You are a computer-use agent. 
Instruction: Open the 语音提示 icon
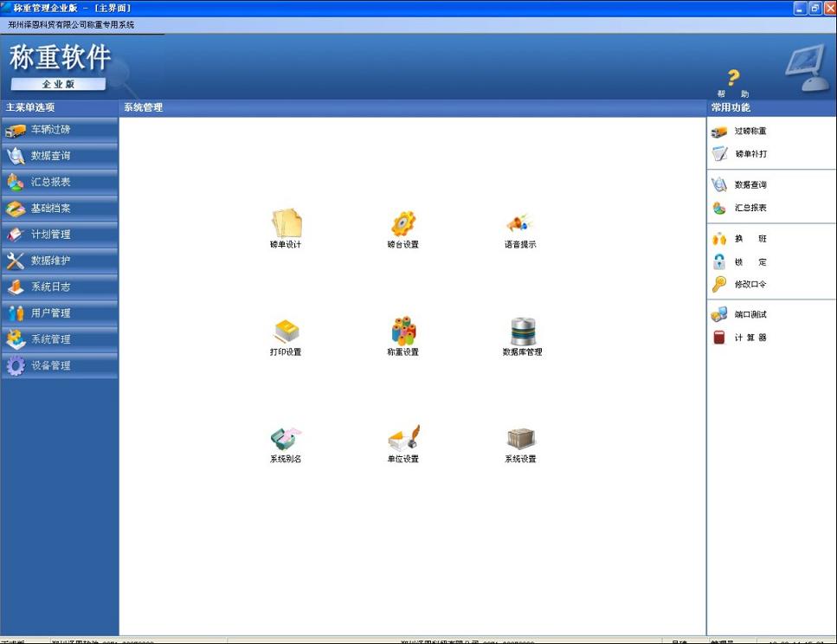pyautogui.click(x=520, y=224)
